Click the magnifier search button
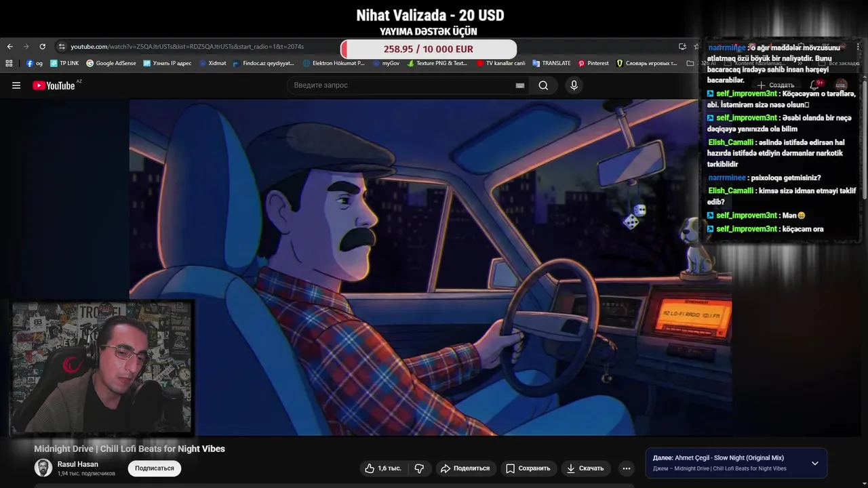 coord(543,85)
